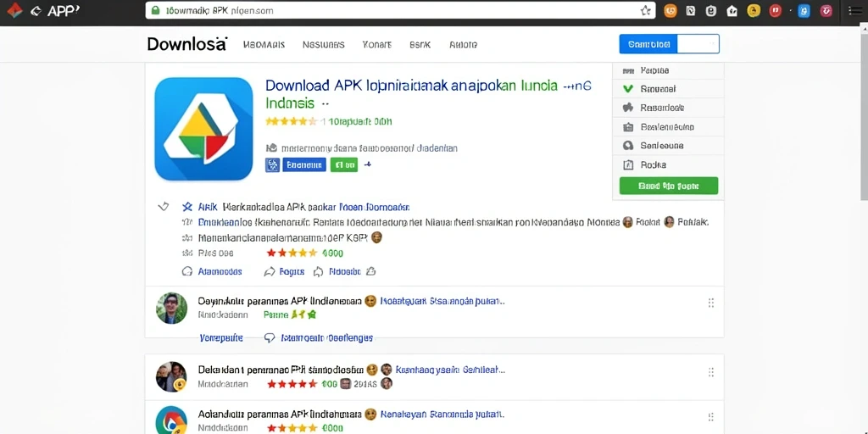Open the white dropdown beside the blue header button
This screenshot has width=868, height=434.
click(x=698, y=44)
